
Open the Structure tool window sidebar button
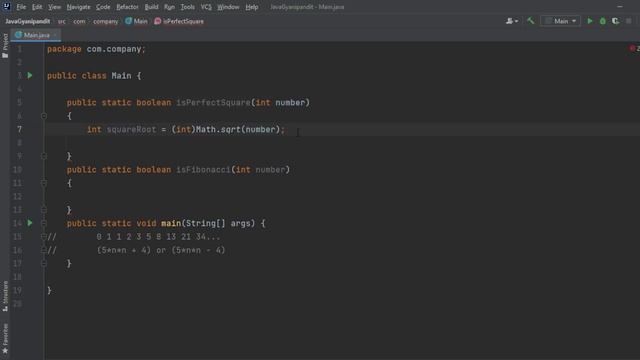click(5, 296)
